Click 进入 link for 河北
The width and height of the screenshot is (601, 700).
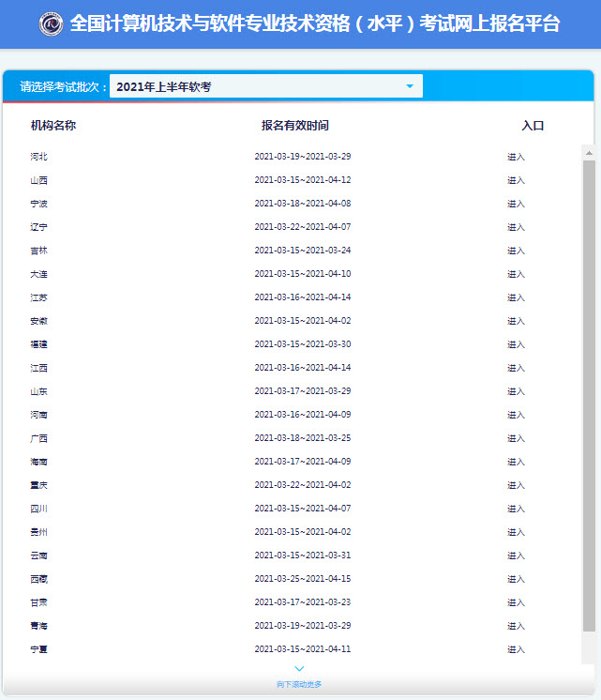(516, 157)
